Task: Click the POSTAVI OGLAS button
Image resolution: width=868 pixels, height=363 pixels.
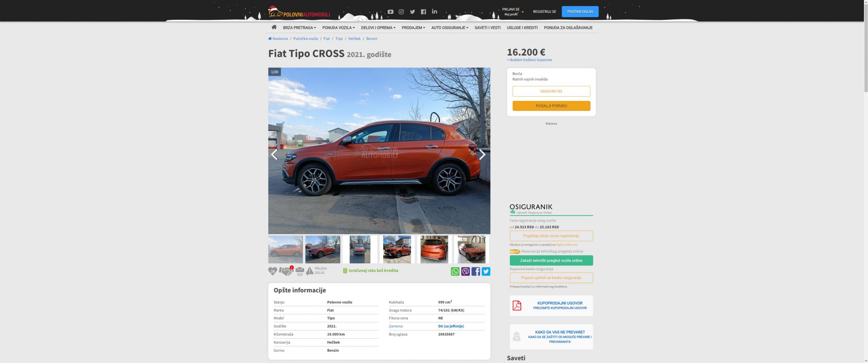Action: pyautogui.click(x=580, y=12)
